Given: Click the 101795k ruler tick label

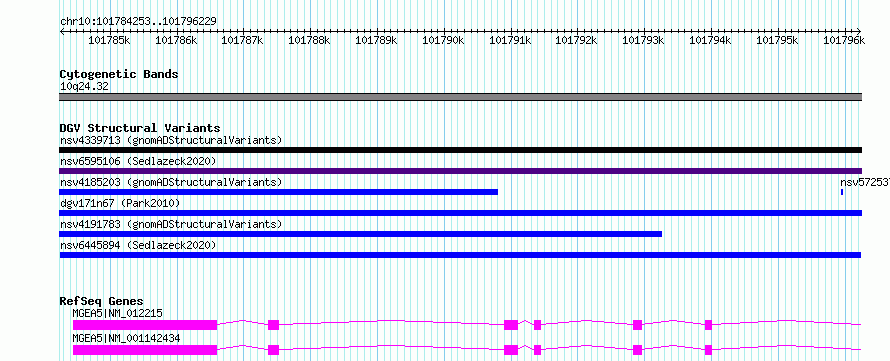Looking at the screenshot, I should coord(777,40).
